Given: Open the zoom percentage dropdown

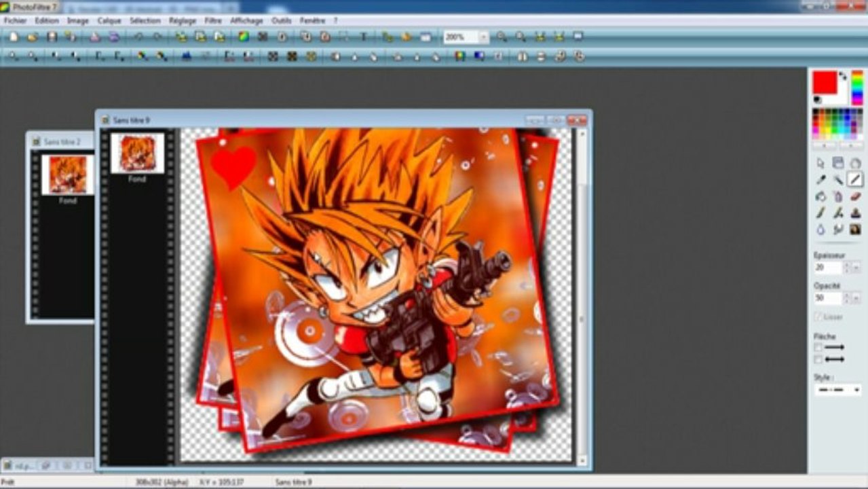Looking at the screenshot, I should tap(483, 37).
